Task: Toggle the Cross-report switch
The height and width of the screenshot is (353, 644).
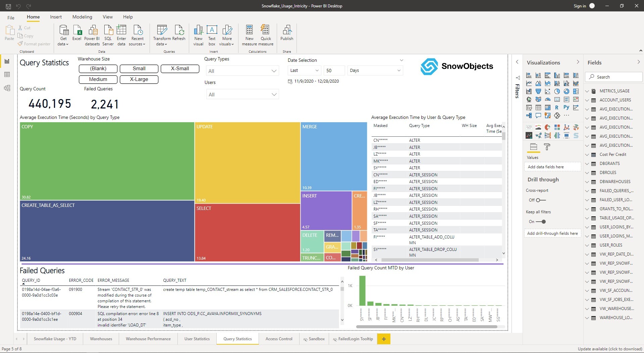Action: coord(541,200)
